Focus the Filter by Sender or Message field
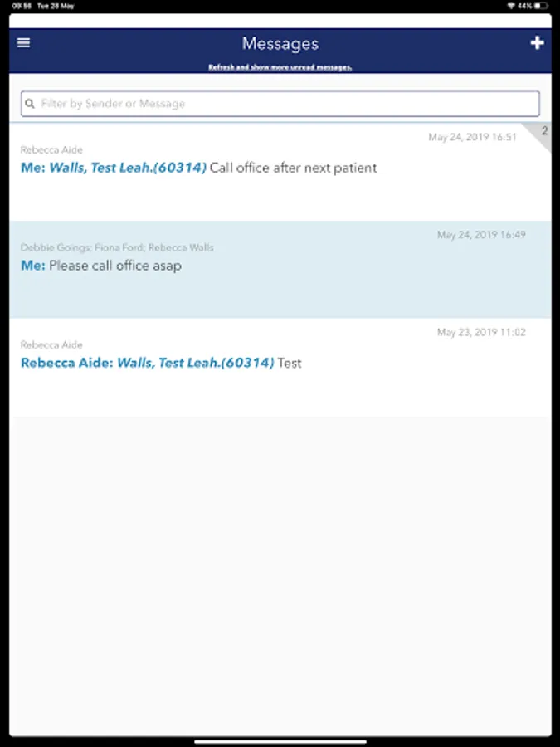 [280, 104]
